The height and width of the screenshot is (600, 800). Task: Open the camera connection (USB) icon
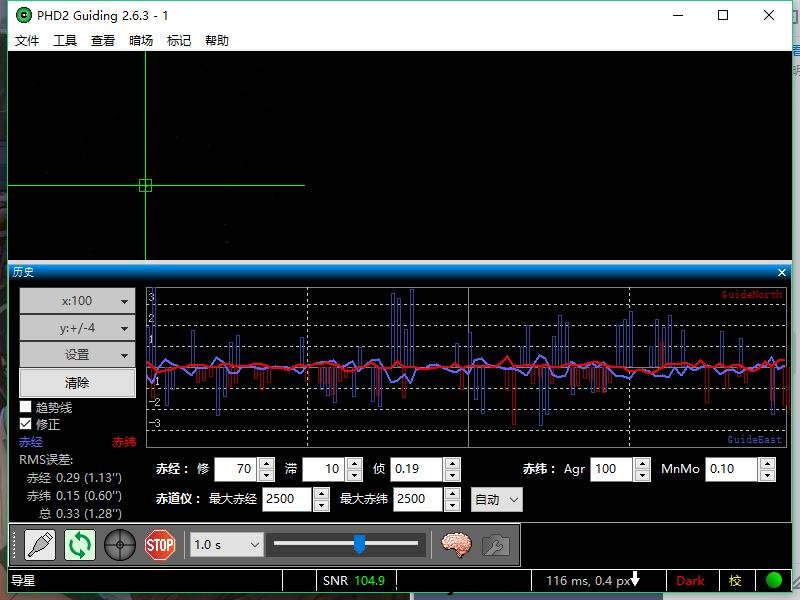click(x=40, y=545)
